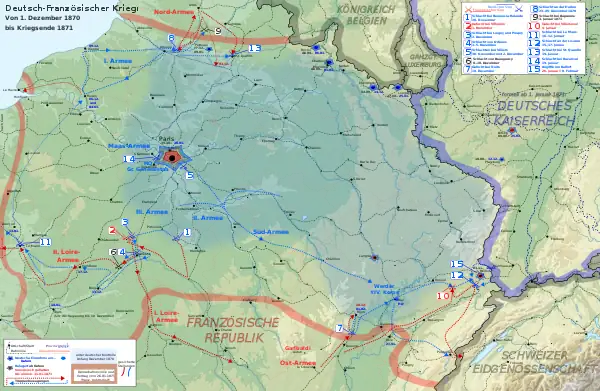Click the light blue German-control legend swatch

pyautogui.click(x=94, y=355)
